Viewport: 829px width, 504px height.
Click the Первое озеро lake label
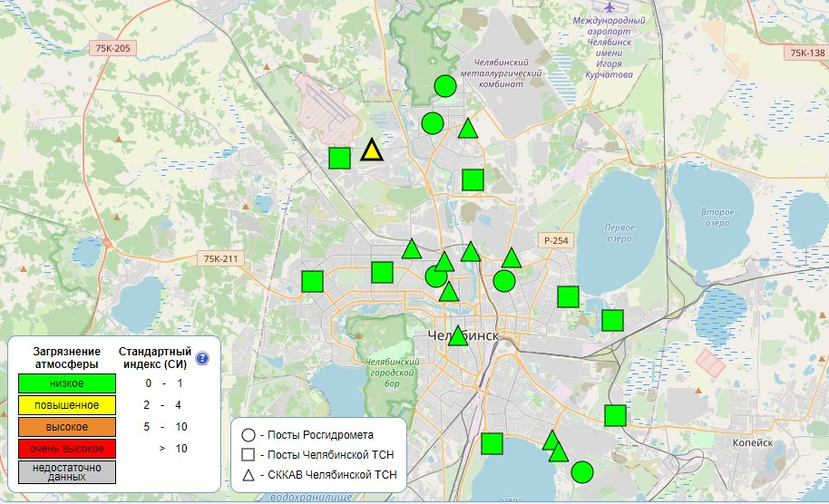pyautogui.click(x=619, y=233)
